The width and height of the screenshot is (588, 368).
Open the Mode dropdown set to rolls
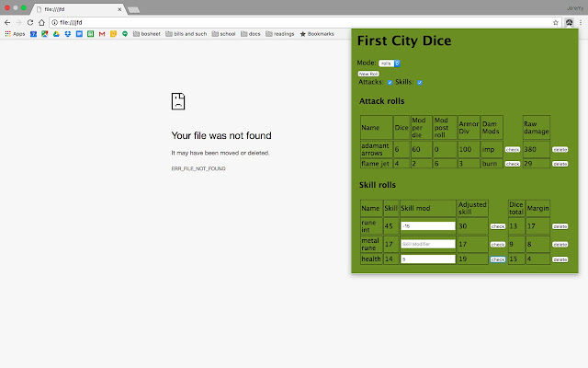(x=390, y=63)
